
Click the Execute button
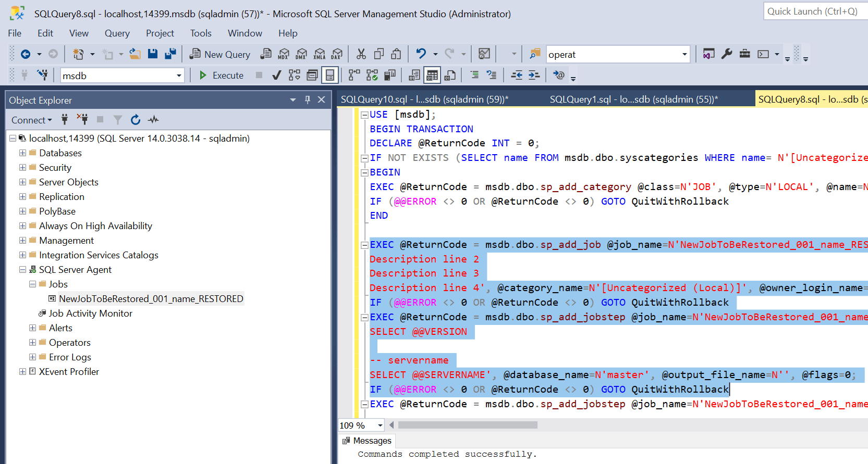[x=222, y=76]
